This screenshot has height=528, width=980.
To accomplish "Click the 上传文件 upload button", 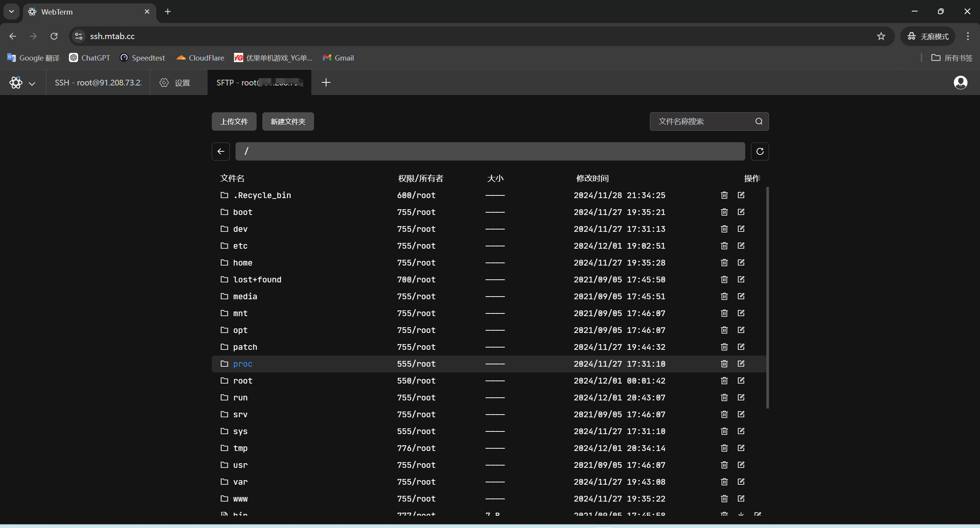I will (x=234, y=121).
